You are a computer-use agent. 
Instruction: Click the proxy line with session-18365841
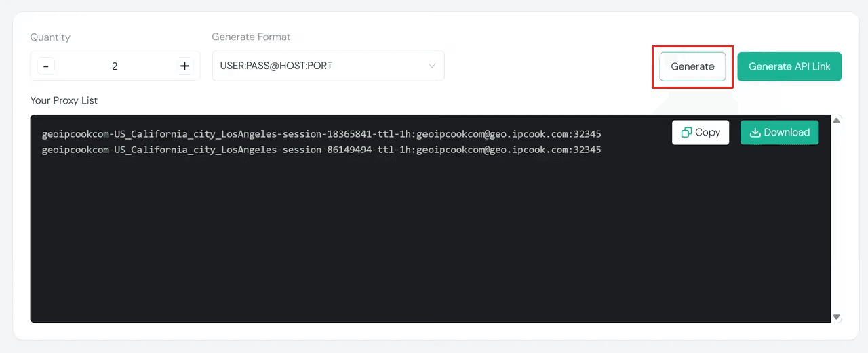[321, 134]
